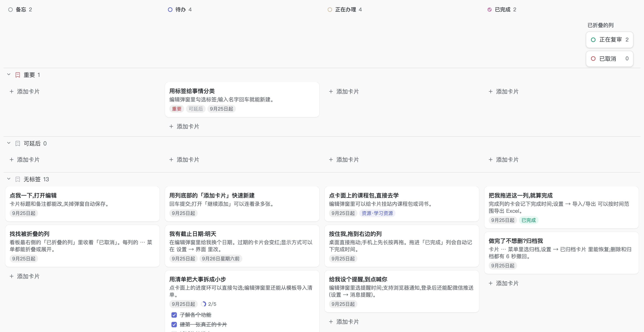Click plus icon in 可延后 row under 已完成
Image resolution: width=644 pixels, height=332 pixels.
pos(490,160)
